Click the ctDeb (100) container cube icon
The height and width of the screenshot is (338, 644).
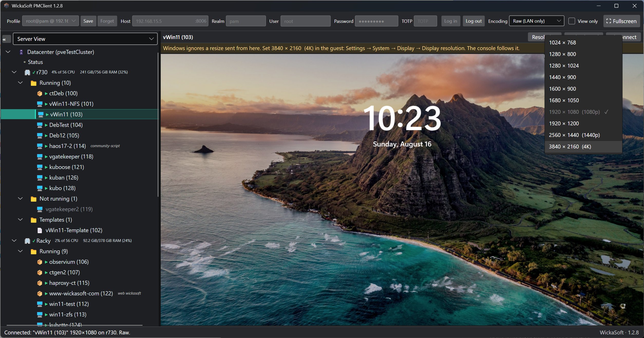[40, 93]
